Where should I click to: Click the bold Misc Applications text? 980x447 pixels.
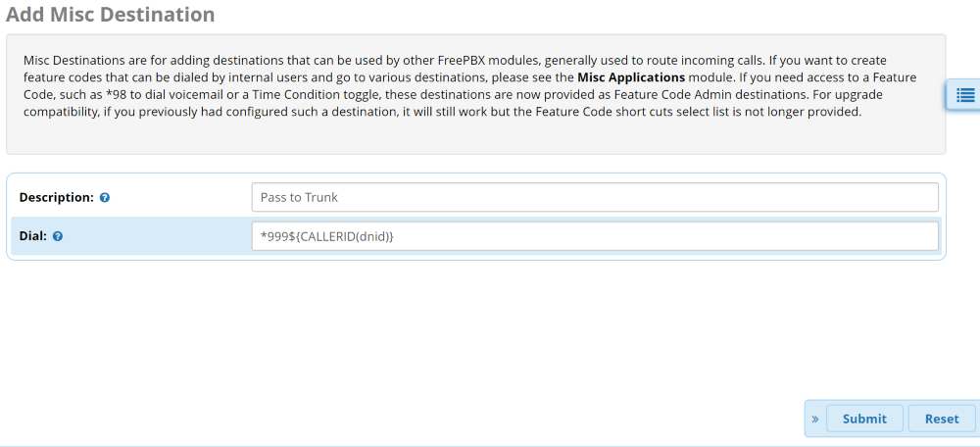click(x=632, y=76)
